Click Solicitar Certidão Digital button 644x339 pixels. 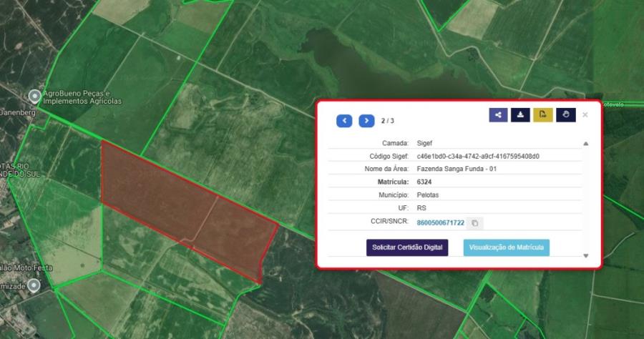407,247
